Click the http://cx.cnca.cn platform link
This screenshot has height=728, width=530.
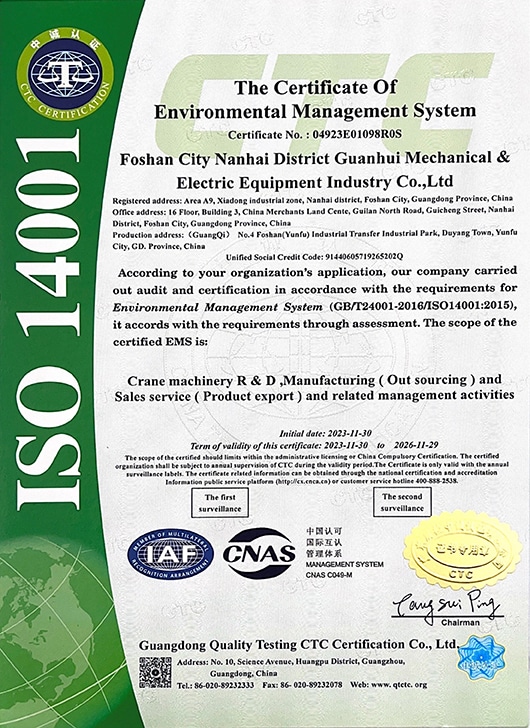[x=303, y=482]
